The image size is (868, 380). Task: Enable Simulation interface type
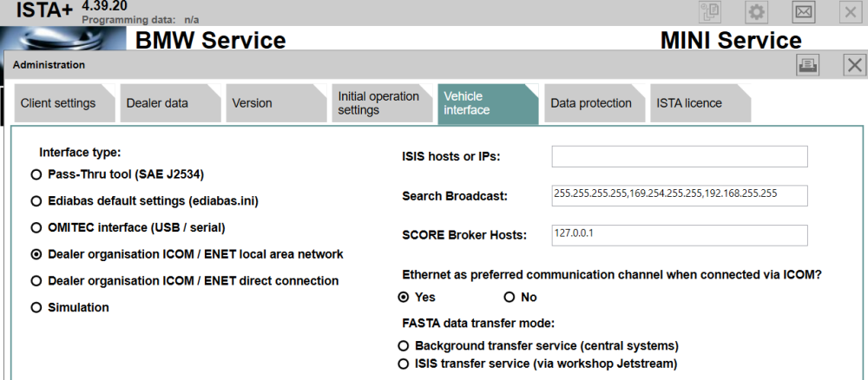click(x=36, y=308)
